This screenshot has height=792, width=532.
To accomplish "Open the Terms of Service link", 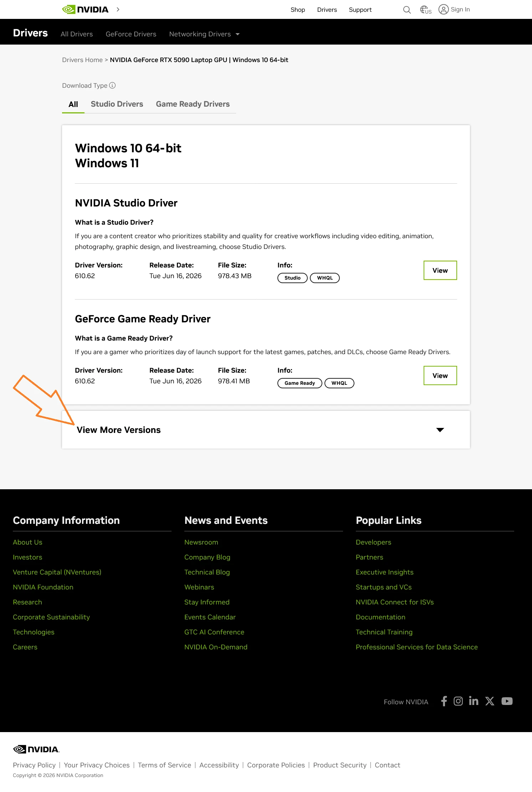I will pos(164,765).
